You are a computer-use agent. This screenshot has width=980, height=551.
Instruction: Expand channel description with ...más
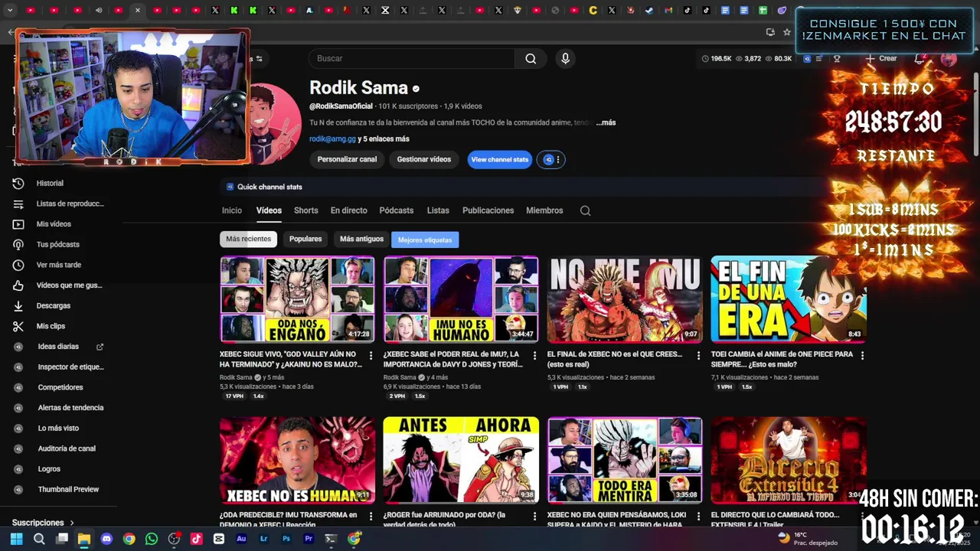[606, 122]
